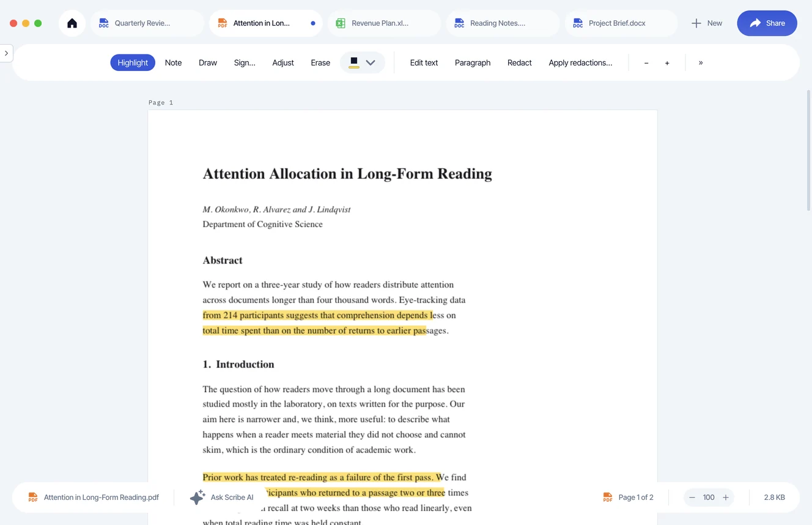Start Edit text mode
This screenshot has width=812, height=525.
[x=424, y=62]
